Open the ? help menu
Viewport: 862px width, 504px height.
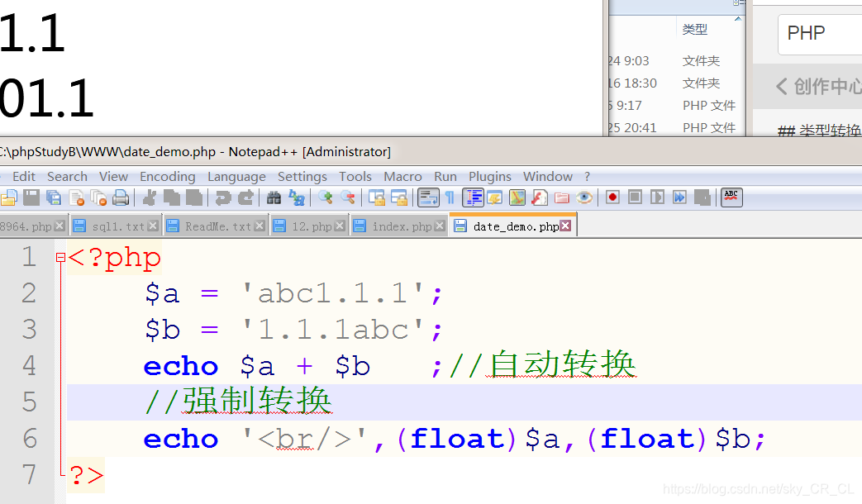pyautogui.click(x=587, y=177)
